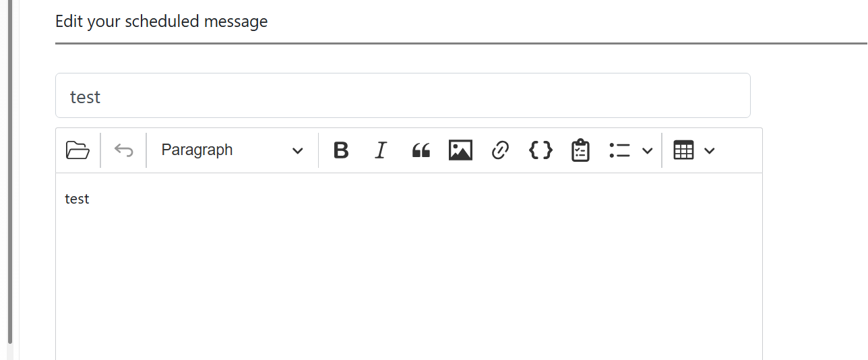Click the chevron beside Paragraph
Screen dimensions: 868x360
coord(297,150)
